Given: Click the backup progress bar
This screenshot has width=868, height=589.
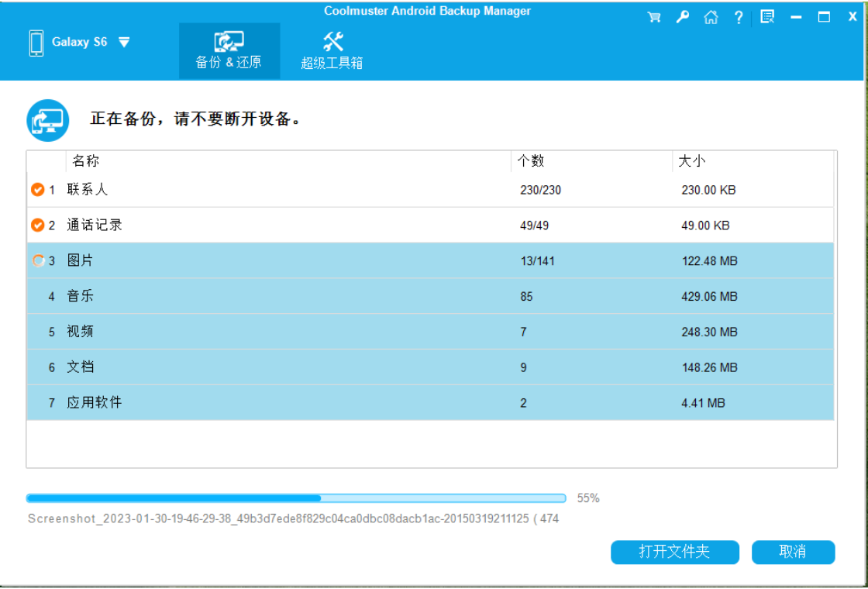Looking at the screenshot, I should (296, 498).
